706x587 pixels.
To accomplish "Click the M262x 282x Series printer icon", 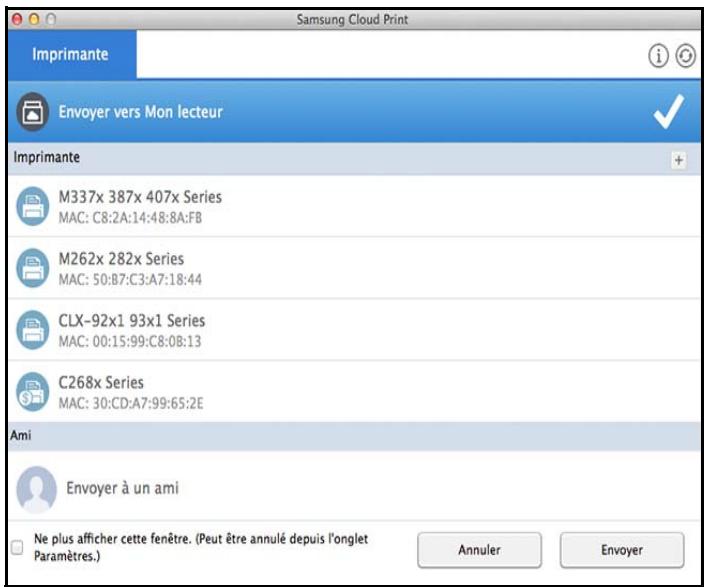I will (x=32, y=268).
